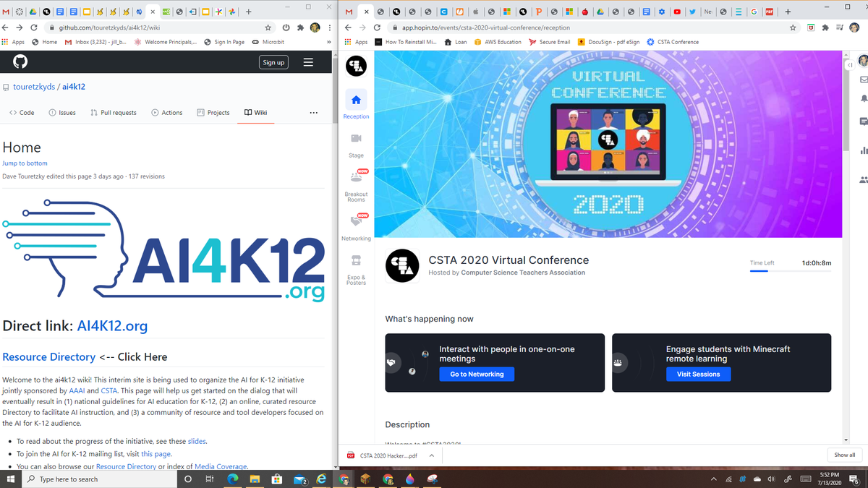Open media control icon in right Chrome toolbar

point(839,27)
